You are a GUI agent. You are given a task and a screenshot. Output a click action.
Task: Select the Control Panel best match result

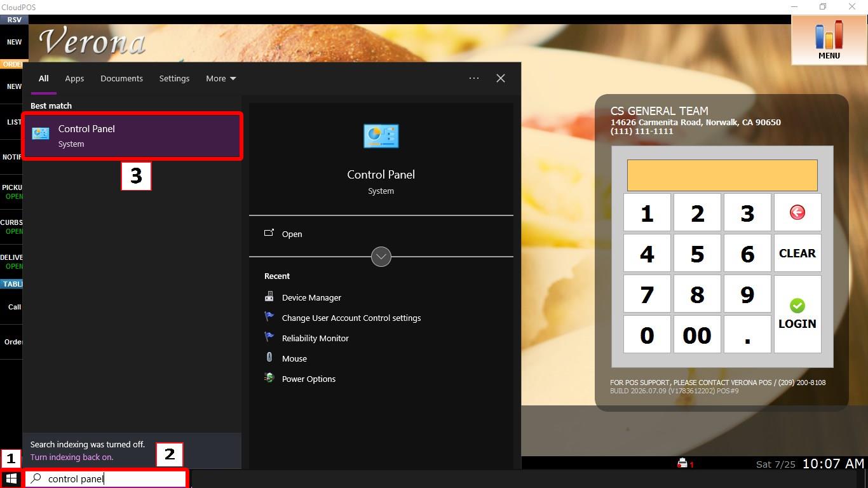click(x=132, y=136)
